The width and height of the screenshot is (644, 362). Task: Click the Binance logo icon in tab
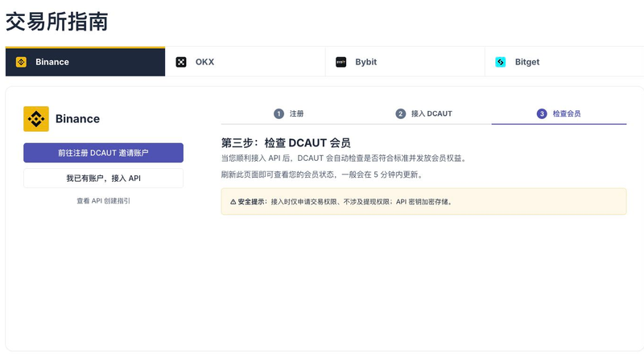(21, 62)
